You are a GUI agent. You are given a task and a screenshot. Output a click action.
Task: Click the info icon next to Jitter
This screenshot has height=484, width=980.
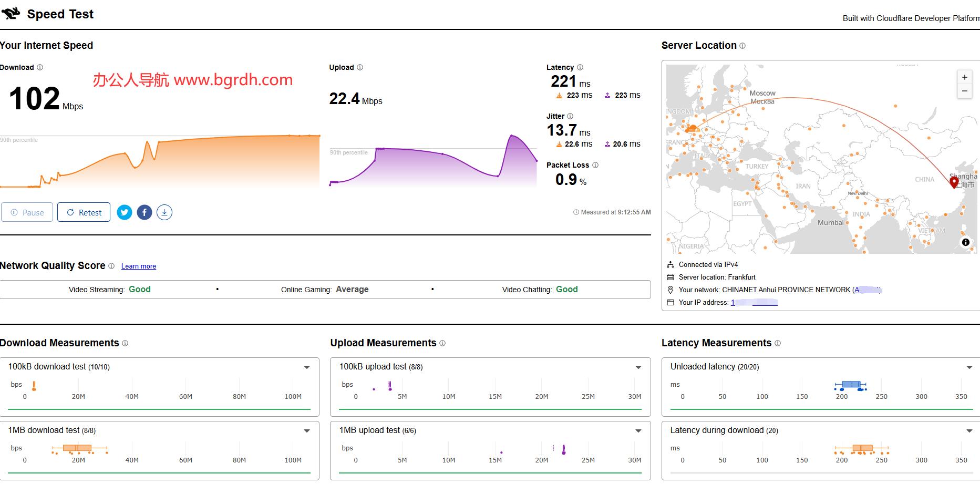point(571,116)
